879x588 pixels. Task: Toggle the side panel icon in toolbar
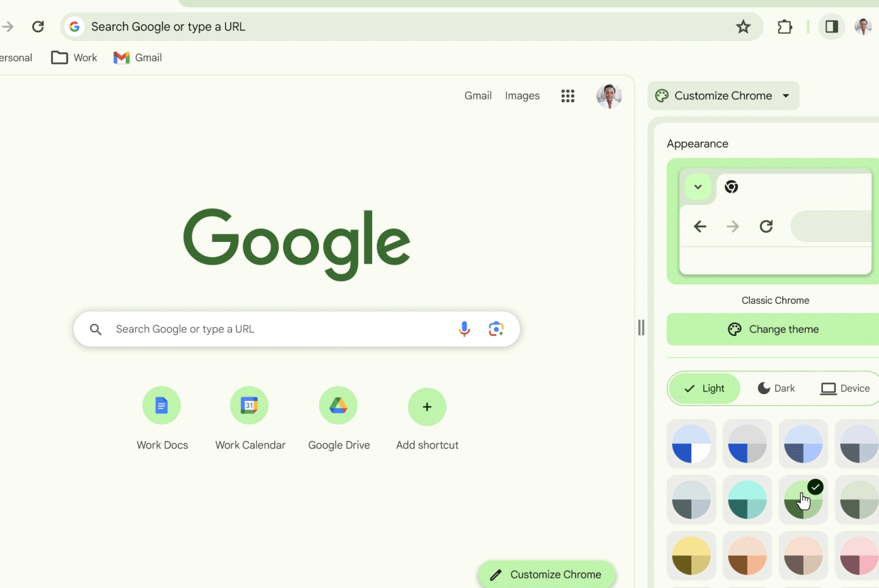tap(832, 27)
